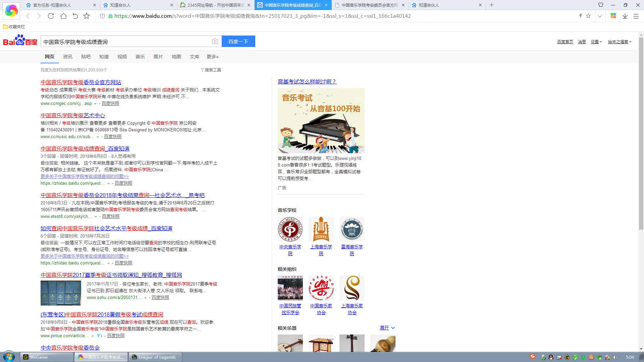Go forward with the browser forward arrow
The height and width of the screenshot is (362, 644).
click(x=39, y=16)
